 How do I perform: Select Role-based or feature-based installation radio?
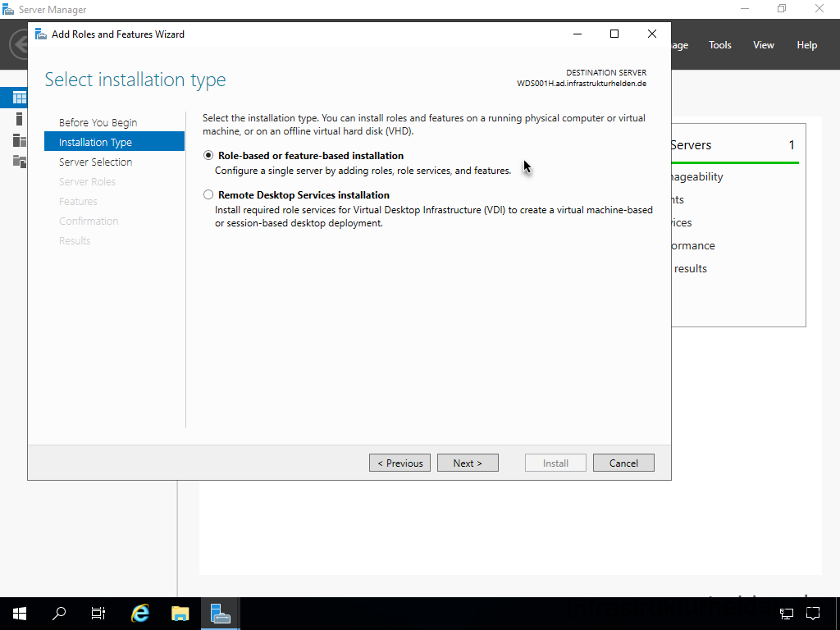point(208,155)
